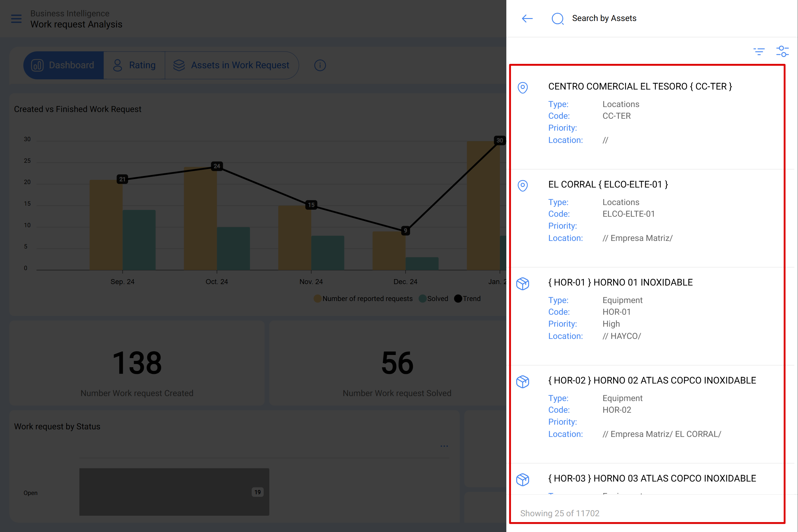Screen dimensions: 798x532
Task: Click the trend data point labeled 9
Action: (x=405, y=231)
